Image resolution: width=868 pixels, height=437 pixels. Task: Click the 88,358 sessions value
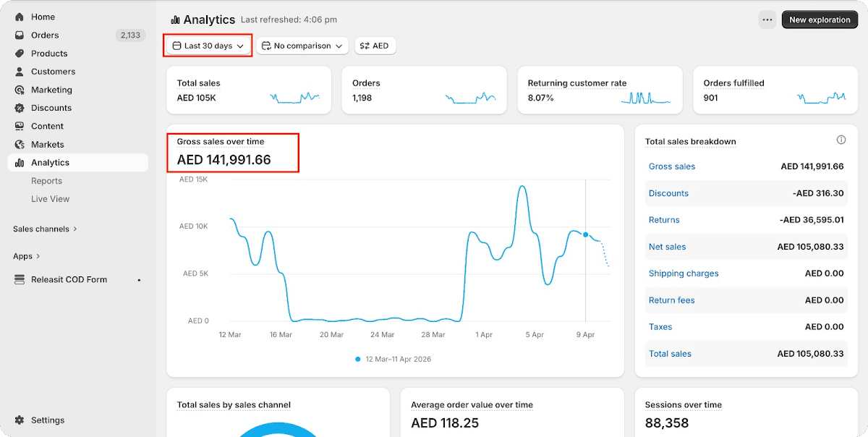667,423
